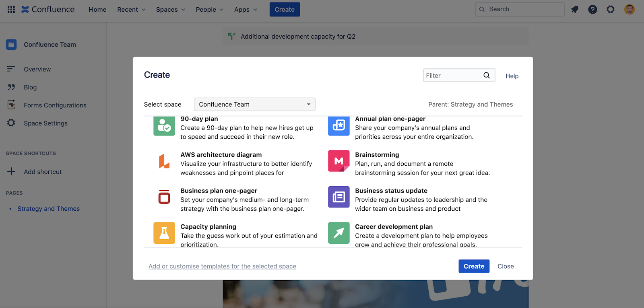Select Business status update title
Image resolution: width=644 pixels, height=308 pixels.
click(x=391, y=191)
